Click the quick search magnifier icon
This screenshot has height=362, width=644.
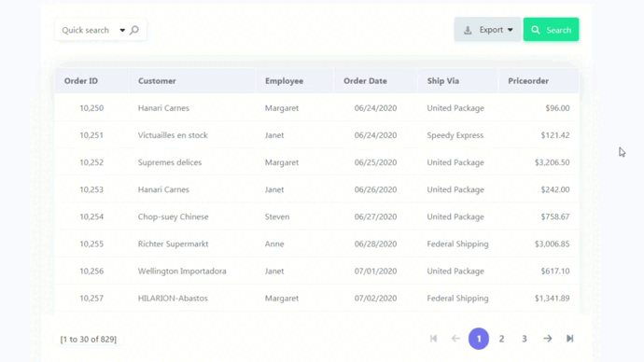[134, 30]
